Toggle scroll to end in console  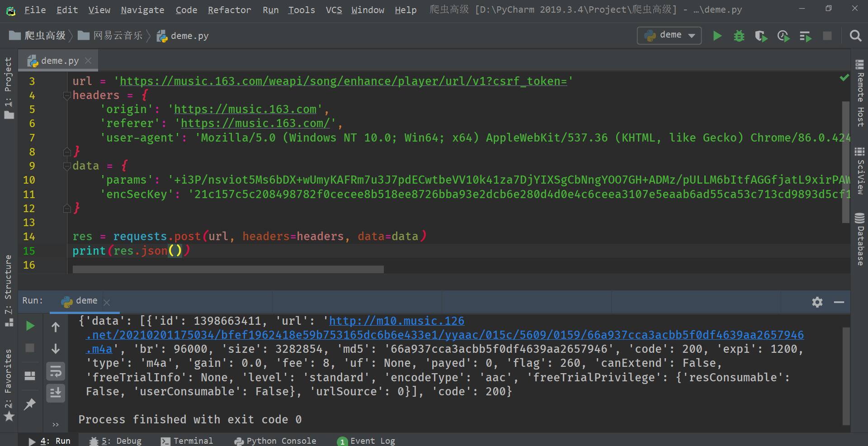pos(56,393)
